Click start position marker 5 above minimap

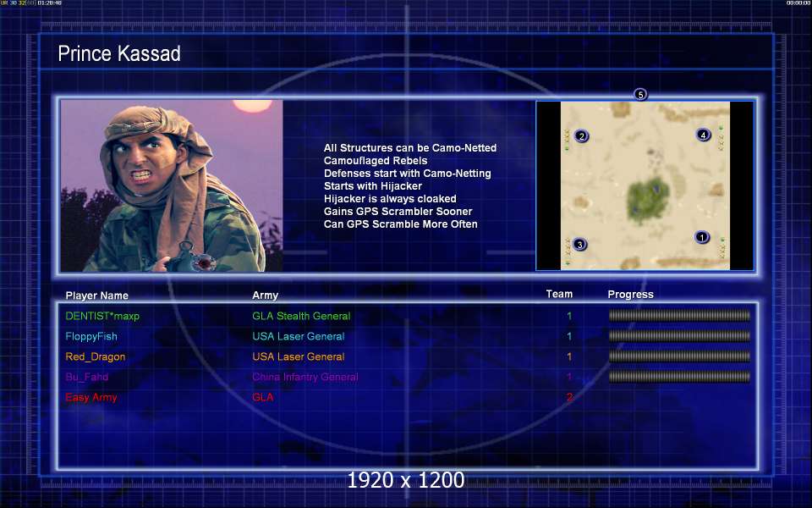[640, 94]
